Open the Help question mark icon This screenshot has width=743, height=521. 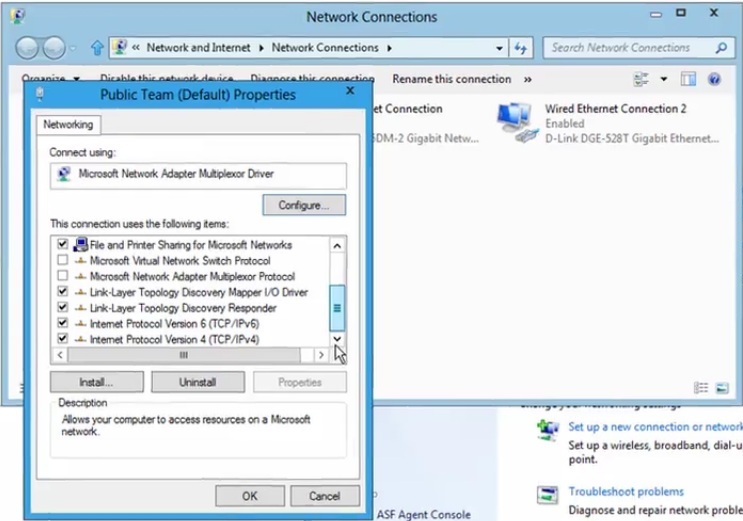coord(714,79)
